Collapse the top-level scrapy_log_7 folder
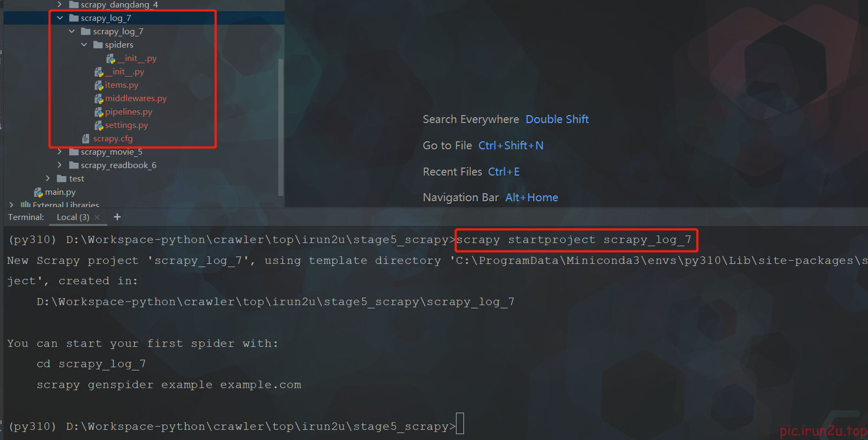The image size is (868, 440). [x=60, y=18]
